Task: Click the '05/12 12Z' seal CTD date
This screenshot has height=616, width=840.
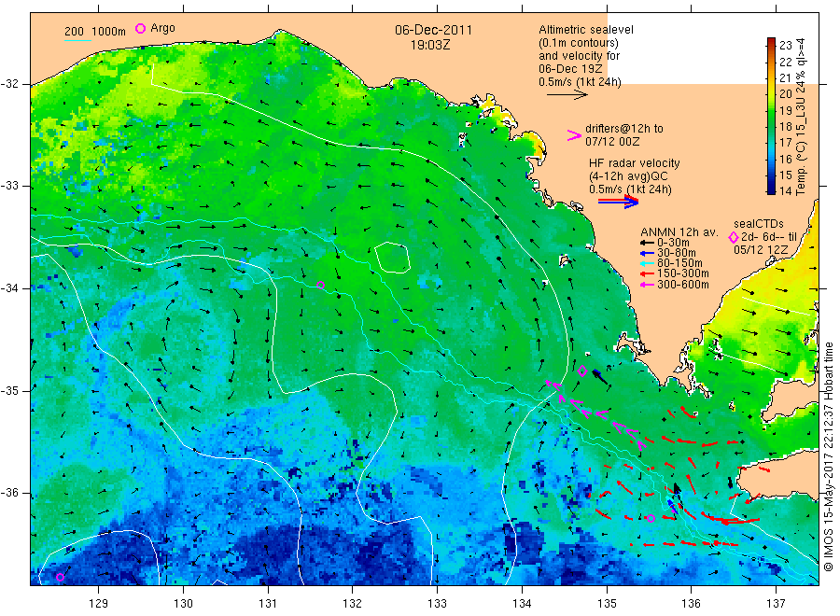Action: coord(761,250)
